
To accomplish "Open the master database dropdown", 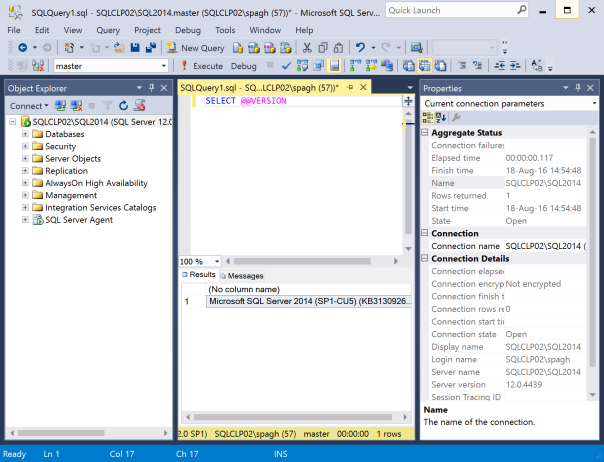I will (163, 66).
